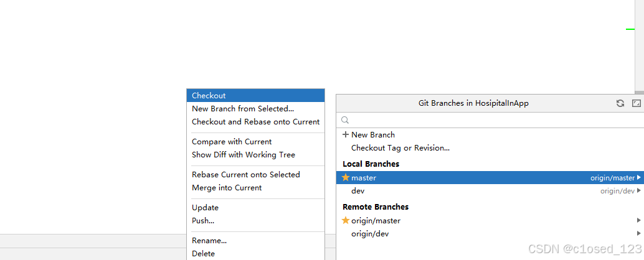Select Compare with Current
The height and width of the screenshot is (260, 644).
coord(255,141)
